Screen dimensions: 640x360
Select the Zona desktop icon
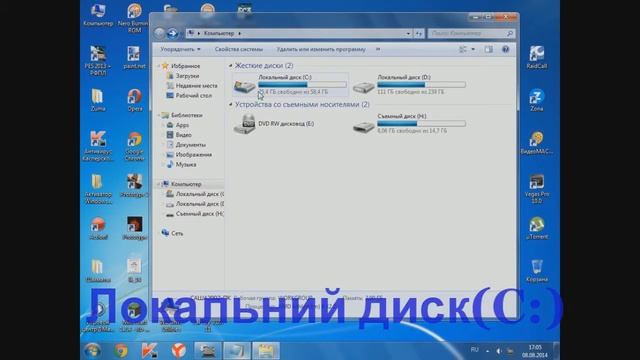[x=536, y=100]
